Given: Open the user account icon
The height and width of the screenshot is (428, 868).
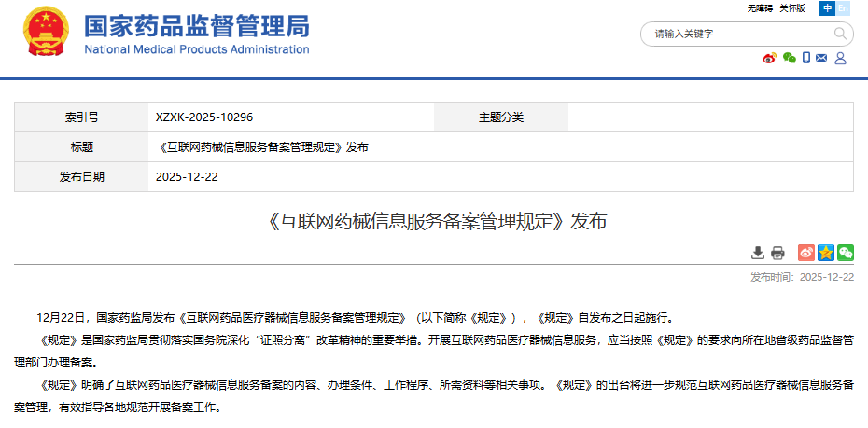Looking at the screenshot, I should pyautogui.click(x=840, y=58).
